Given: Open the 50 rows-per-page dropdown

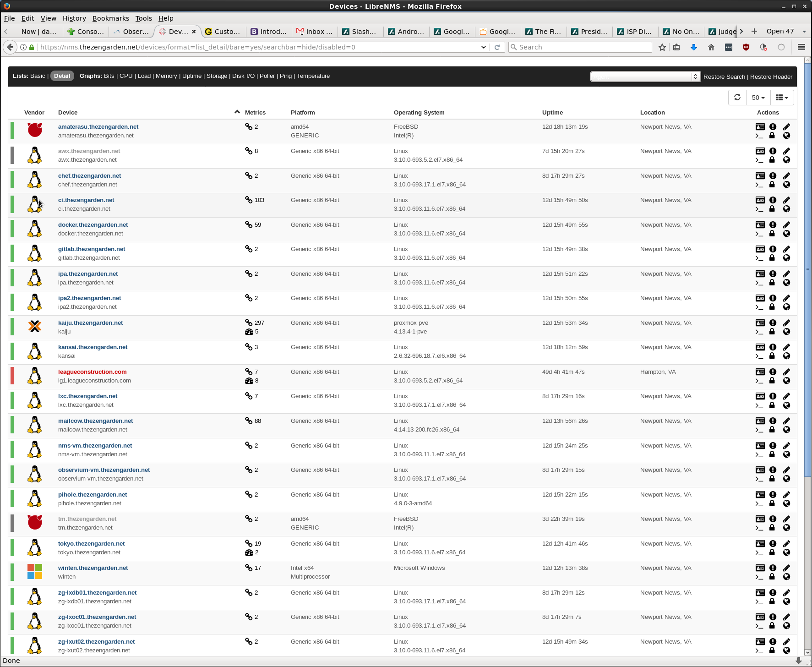Looking at the screenshot, I should click(x=758, y=98).
